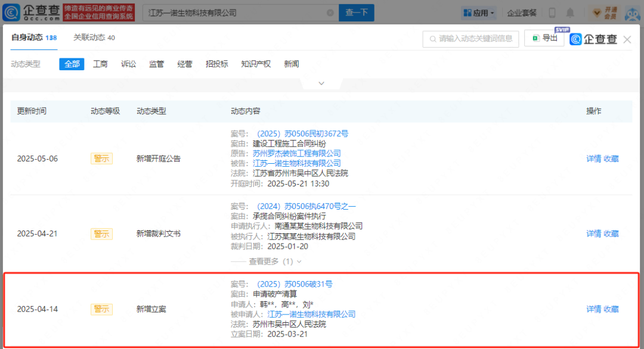
Task: Open case (2025)苏0506破31号
Action: [295, 284]
